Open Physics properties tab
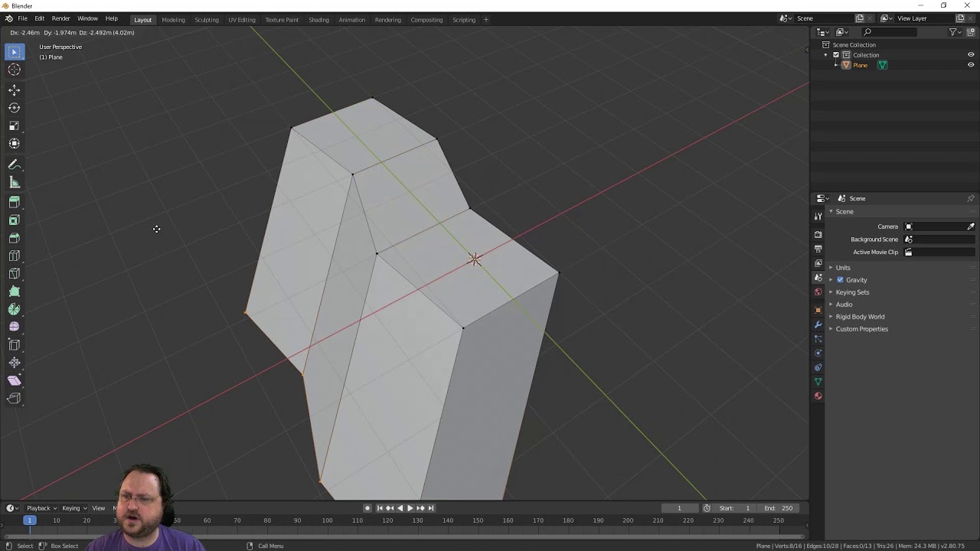 [818, 353]
